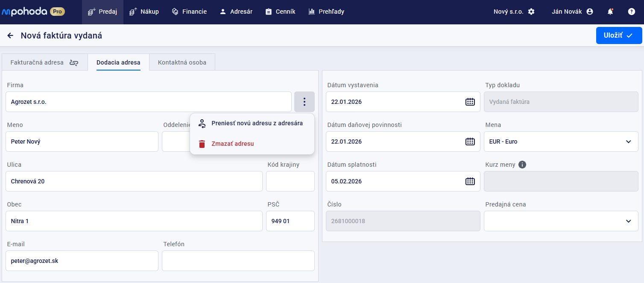Screen dimensions: 644x283
Task: Click the Uložiť save button
Action: pyautogui.click(x=618, y=35)
